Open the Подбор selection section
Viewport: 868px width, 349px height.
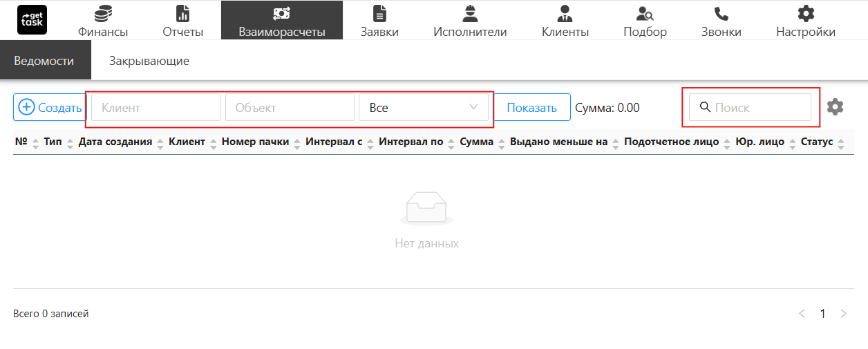(x=645, y=21)
